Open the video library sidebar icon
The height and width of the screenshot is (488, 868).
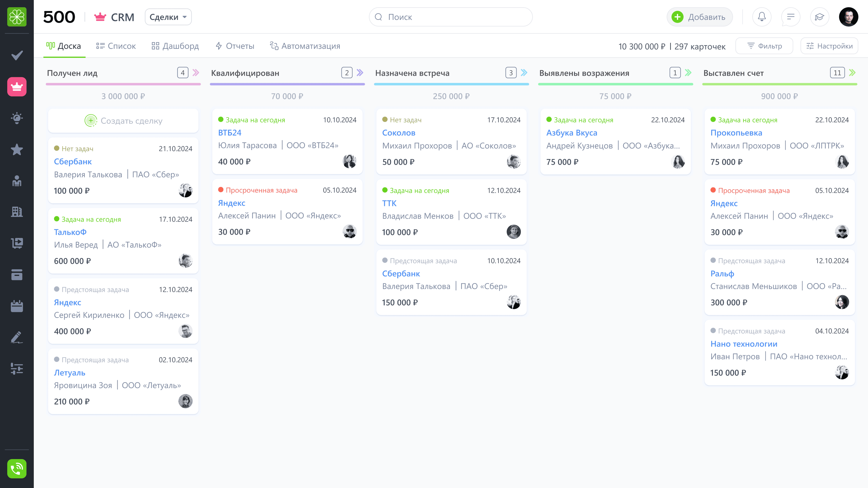pos(17,243)
